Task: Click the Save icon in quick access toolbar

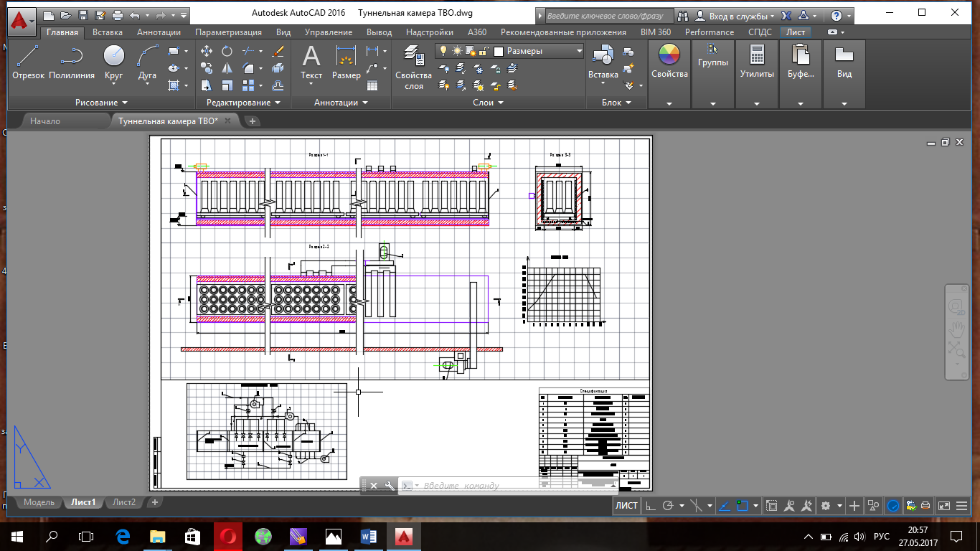Action: pos(83,15)
